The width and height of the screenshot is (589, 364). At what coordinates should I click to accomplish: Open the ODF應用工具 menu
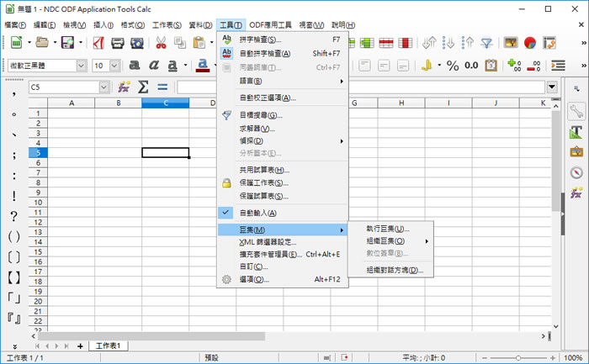270,24
